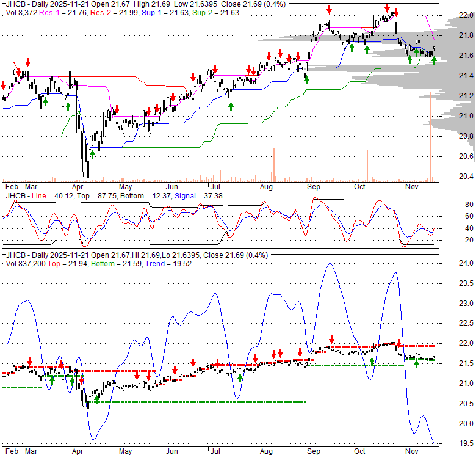Screen dimensions: 476x455
Task: Click the blue Trend = 19.52 label
Action: [168, 264]
